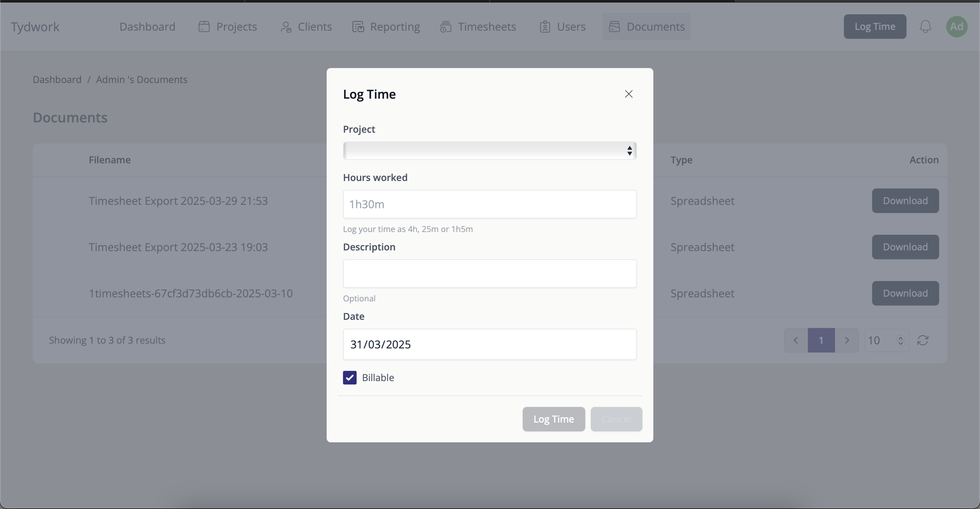Open the Projects nav item

(228, 27)
